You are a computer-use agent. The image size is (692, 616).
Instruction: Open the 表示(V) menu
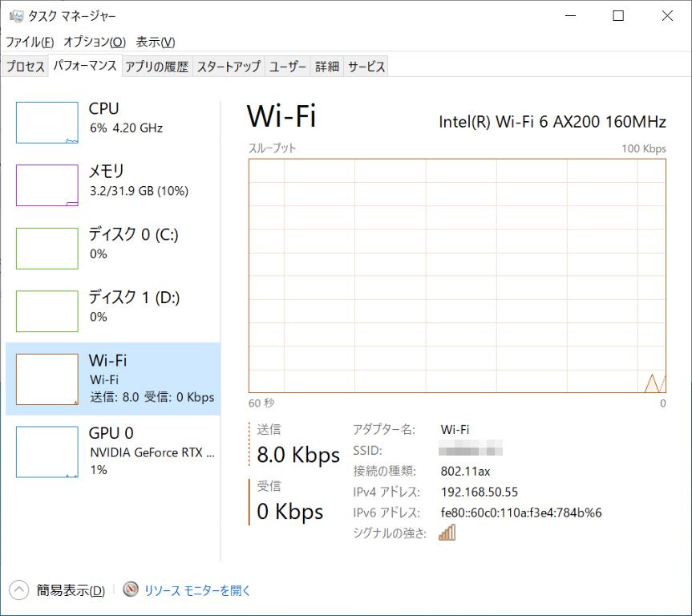click(x=156, y=42)
